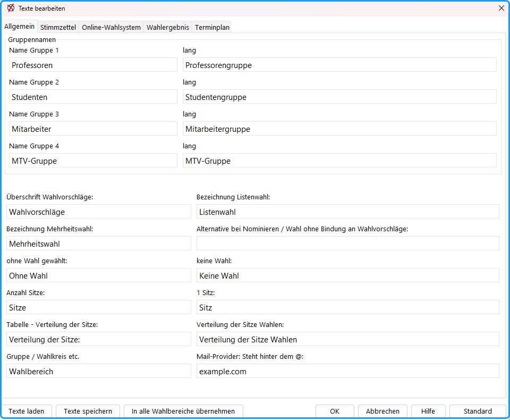This screenshot has height=420, width=510.
Task: Click the empty Alternative bei Nominieren field
Action: point(347,243)
